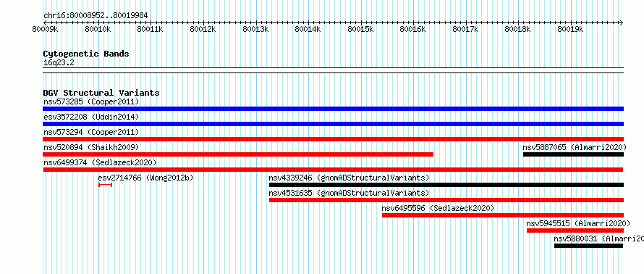Click the red bar for nsv520894

(x=238, y=154)
